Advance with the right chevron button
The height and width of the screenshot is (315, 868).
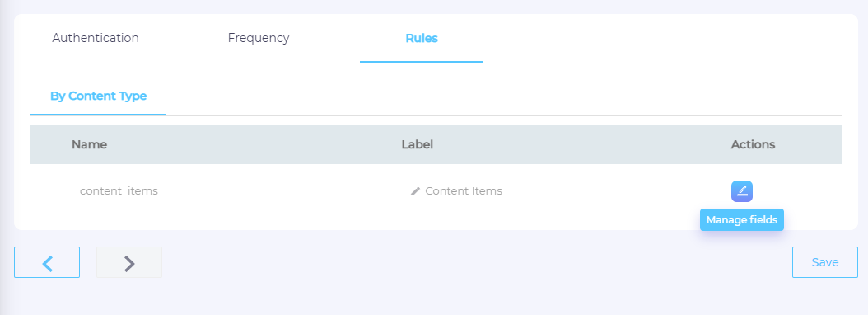pyautogui.click(x=129, y=262)
